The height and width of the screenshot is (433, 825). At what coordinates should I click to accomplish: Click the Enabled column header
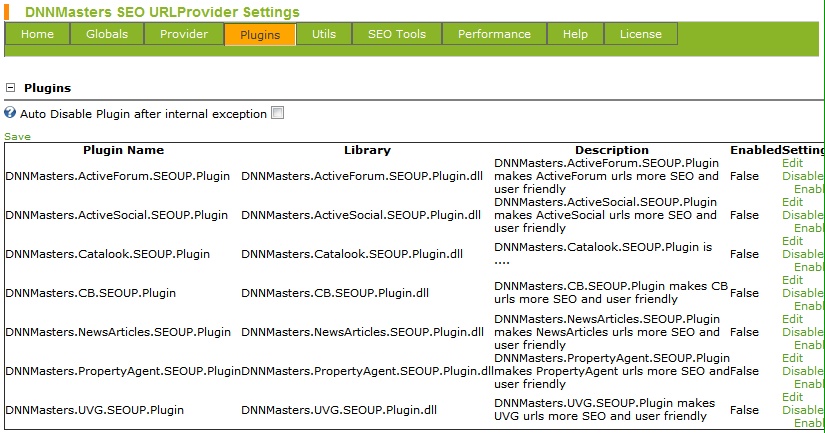[756, 150]
